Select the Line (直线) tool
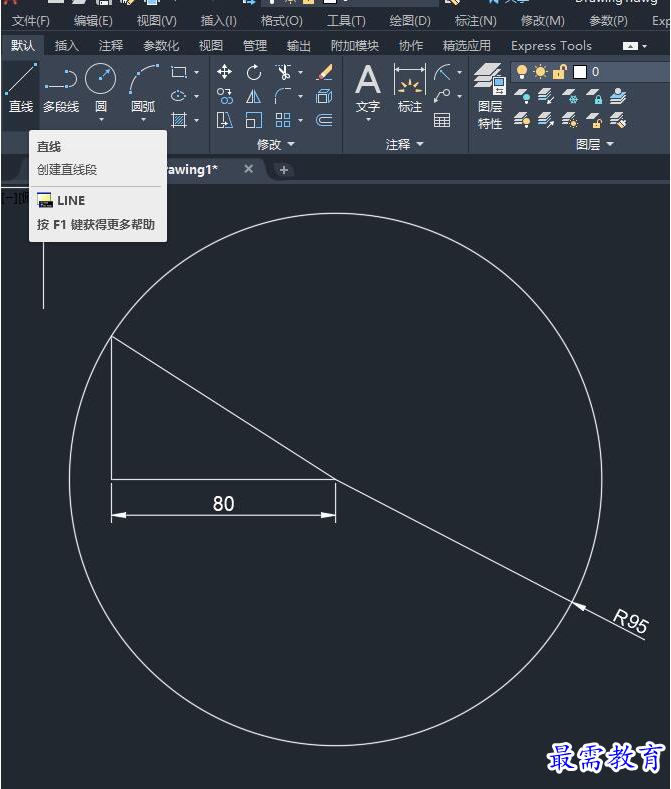 point(21,88)
